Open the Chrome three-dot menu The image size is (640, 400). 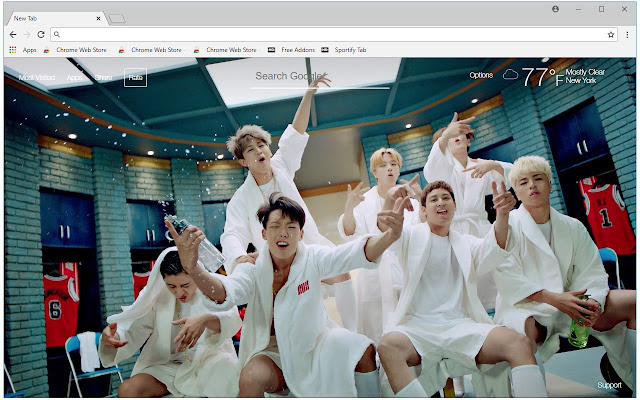(627, 35)
